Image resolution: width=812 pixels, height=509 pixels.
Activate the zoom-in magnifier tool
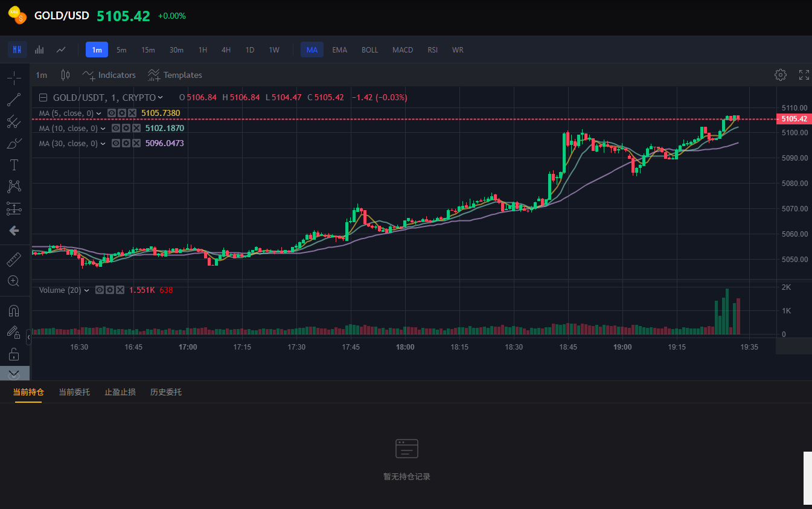click(x=14, y=281)
